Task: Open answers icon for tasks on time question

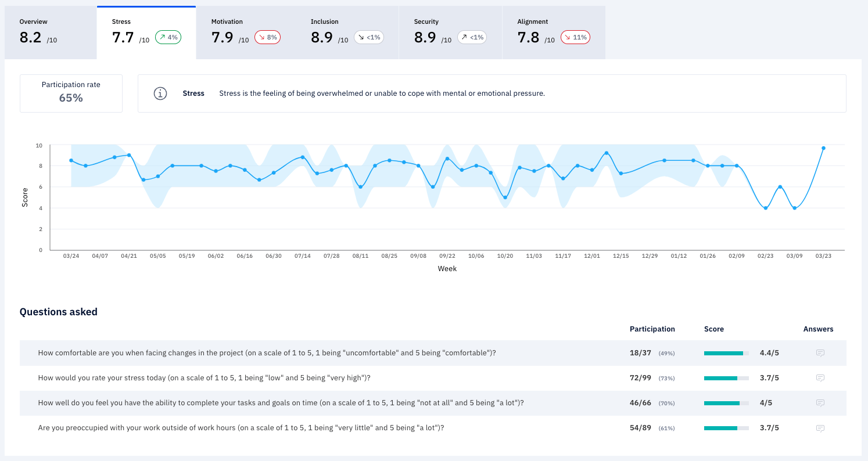Action: [820, 403]
